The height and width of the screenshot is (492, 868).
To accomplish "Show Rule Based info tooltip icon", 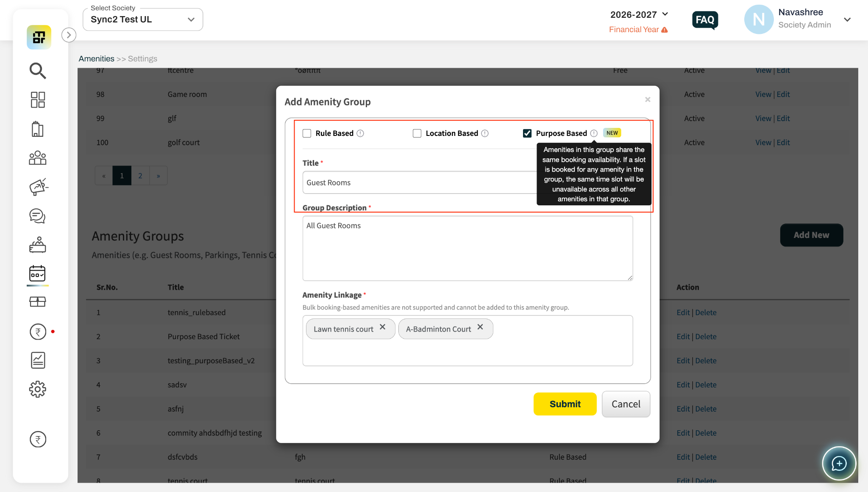I will tap(360, 133).
